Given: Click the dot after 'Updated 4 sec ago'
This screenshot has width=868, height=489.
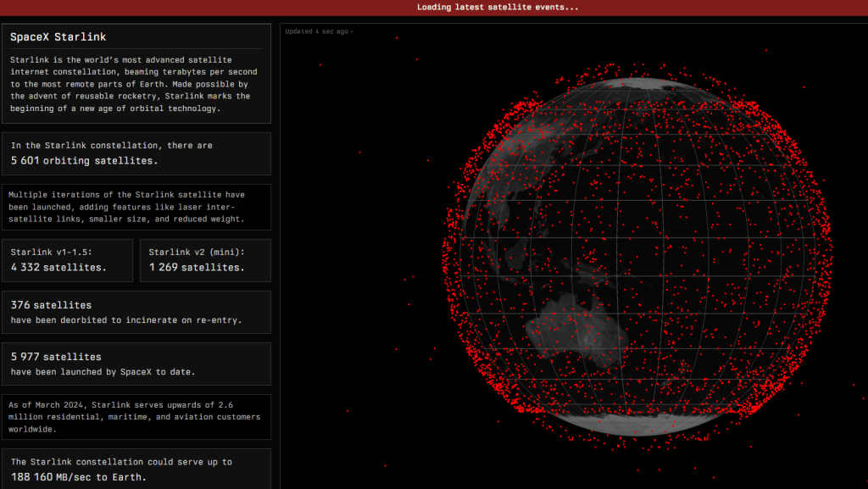Looking at the screenshot, I should coord(352,31).
